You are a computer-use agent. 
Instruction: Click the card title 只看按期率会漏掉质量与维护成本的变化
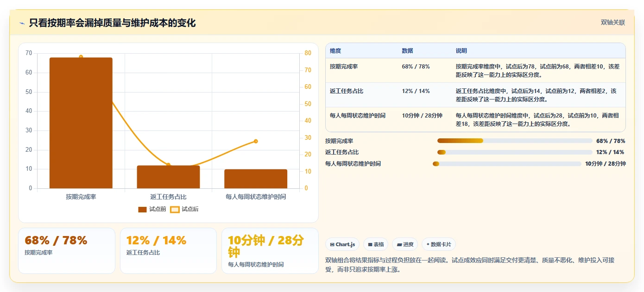(x=112, y=23)
